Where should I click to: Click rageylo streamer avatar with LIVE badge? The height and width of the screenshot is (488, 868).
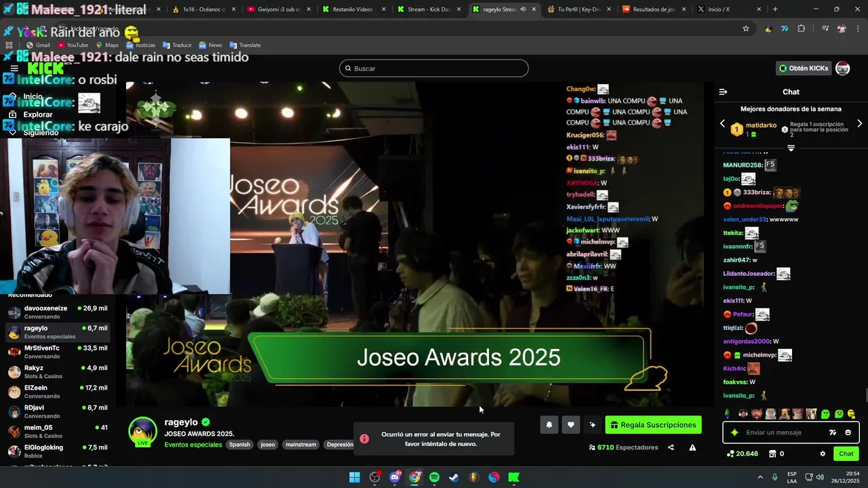[x=142, y=432]
